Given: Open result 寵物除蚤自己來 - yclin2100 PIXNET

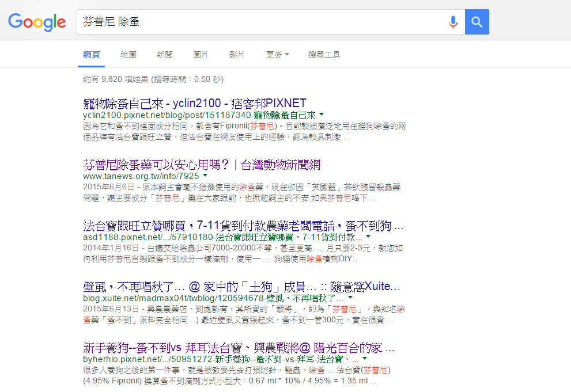Looking at the screenshot, I should pyautogui.click(x=194, y=104).
